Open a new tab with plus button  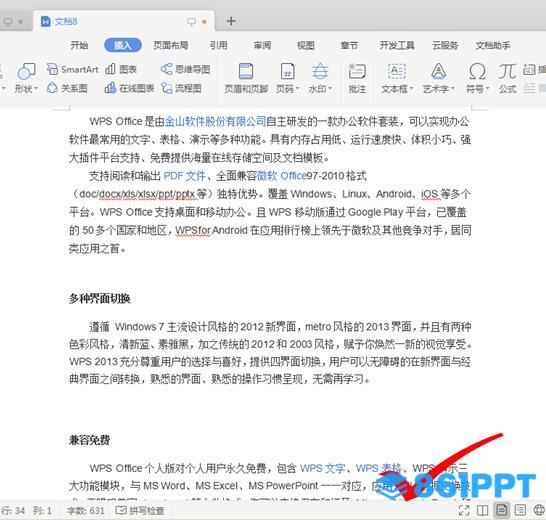pos(231,21)
